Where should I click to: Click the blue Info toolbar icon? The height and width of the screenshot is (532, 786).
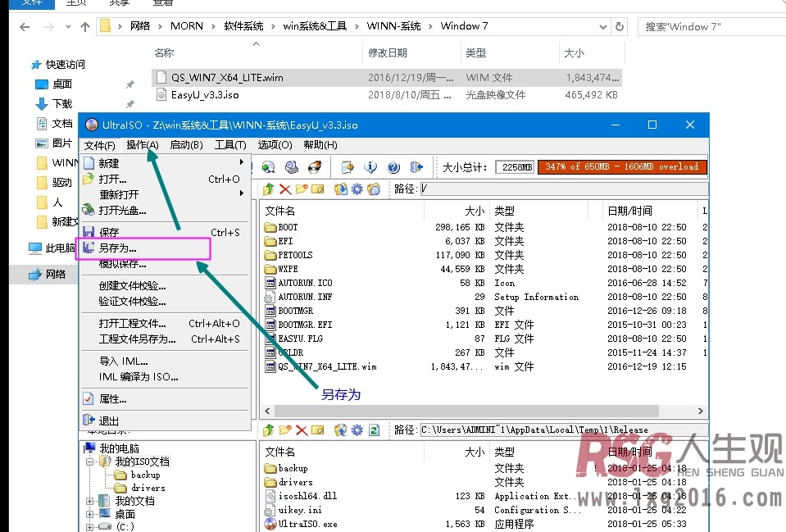370,167
